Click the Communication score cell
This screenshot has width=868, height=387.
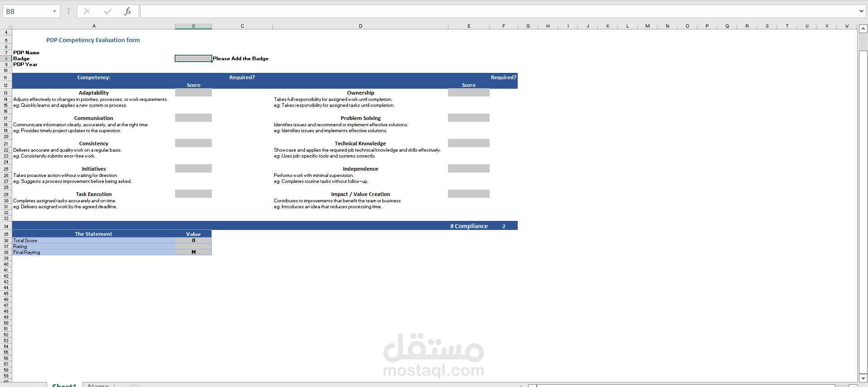pyautogui.click(x=193, y=118)
